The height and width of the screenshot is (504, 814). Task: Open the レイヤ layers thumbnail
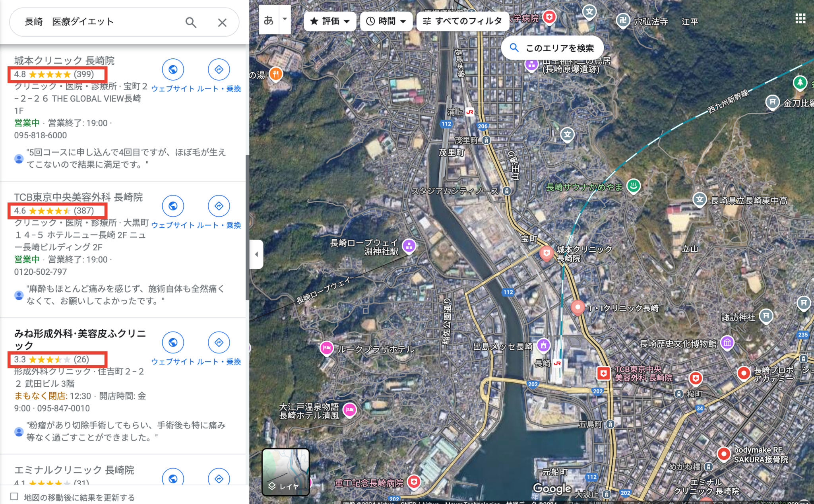click(x=286, y=472)
